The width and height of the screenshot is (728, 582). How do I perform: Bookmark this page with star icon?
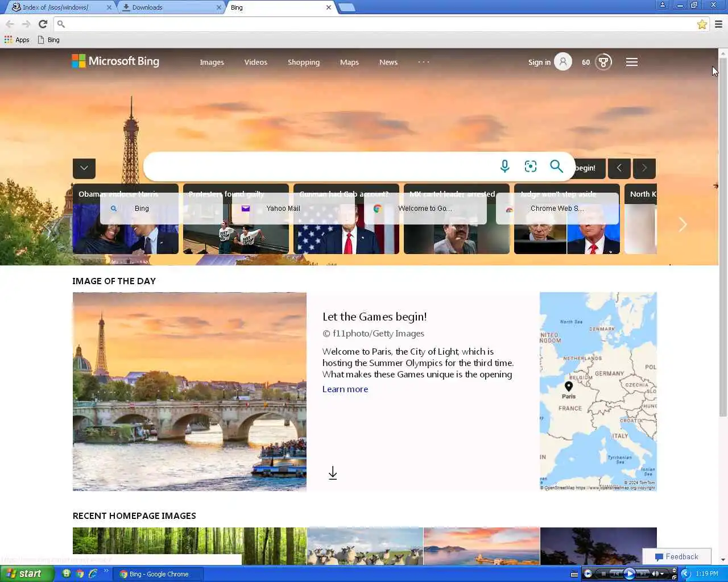tap(702, 24)
